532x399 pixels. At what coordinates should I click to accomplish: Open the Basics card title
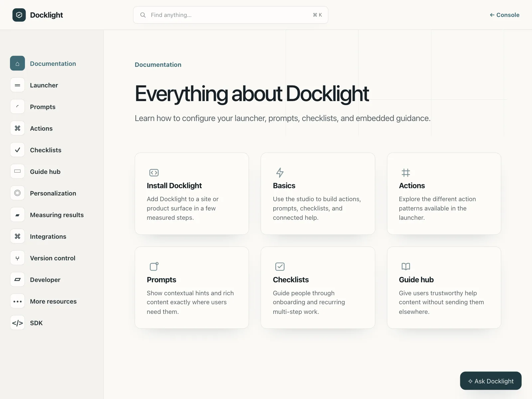[x=284, y=186]
